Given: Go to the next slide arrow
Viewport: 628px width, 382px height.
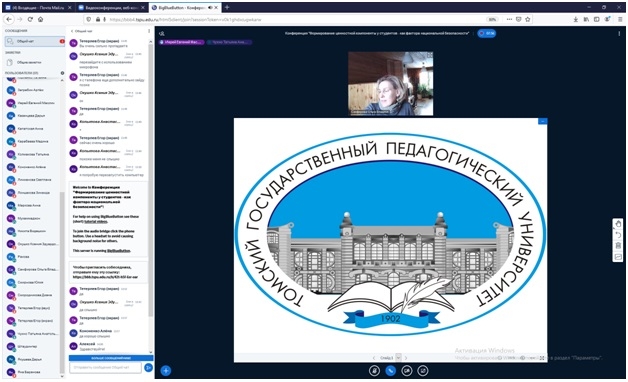Looking at the screenshot, I should 406,358.
